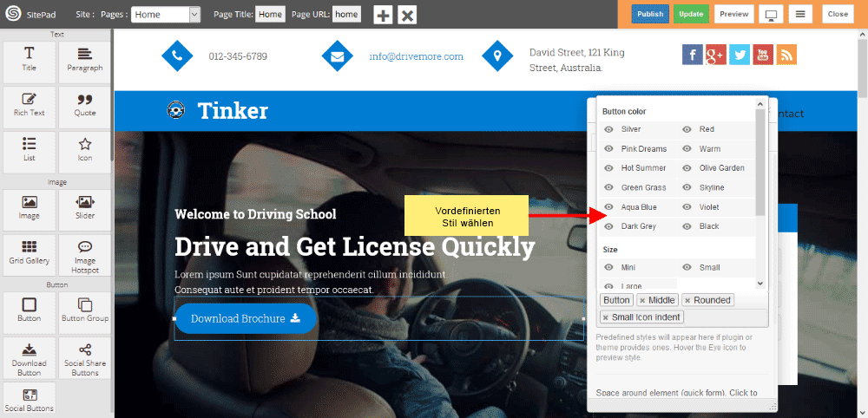This screenshot has height=418, width=868.
Task: Preview Green Grass style eye icon
Action: point(609,187)
